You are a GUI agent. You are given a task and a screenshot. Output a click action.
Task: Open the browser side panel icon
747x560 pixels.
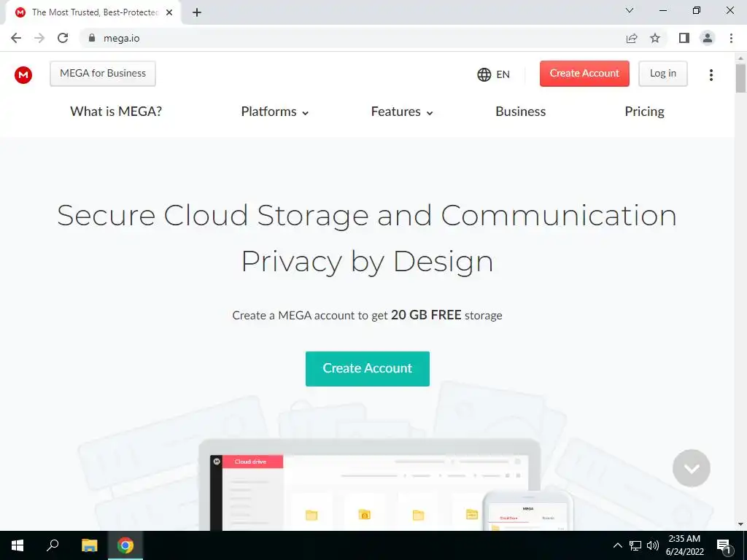[x=684, y=38]
